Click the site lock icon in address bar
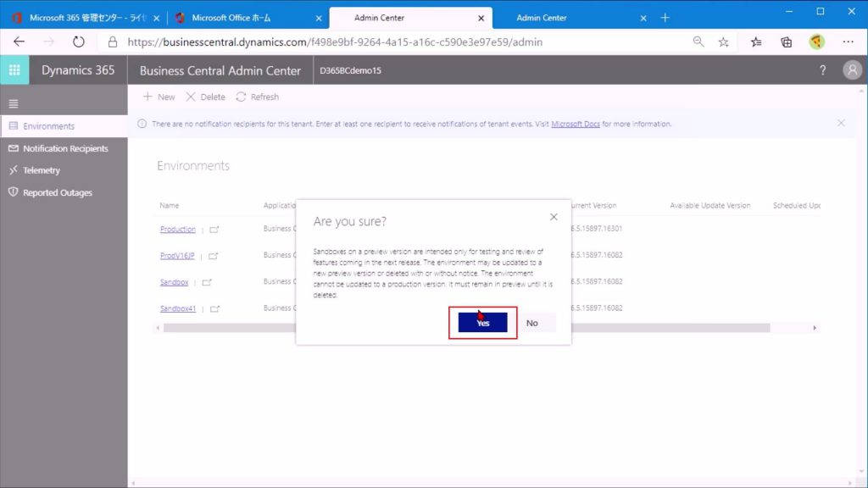The image size is (868, 488). 113,42
